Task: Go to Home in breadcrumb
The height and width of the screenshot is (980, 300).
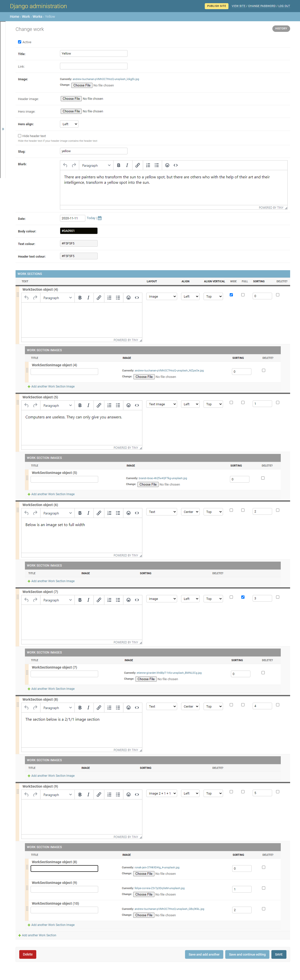Action: [x=15, y=16]
